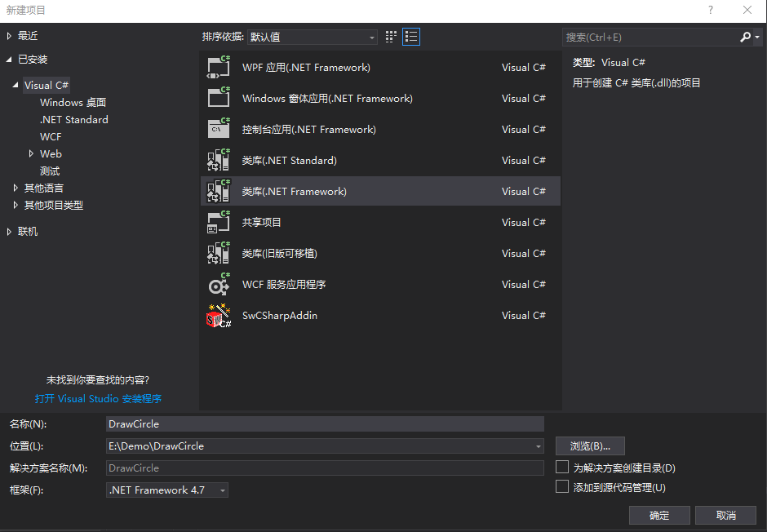Viewport: 767px width, 532px height.
Task: Open the sort-by 默认值 dropdown
Action: (x=312, y=37)
